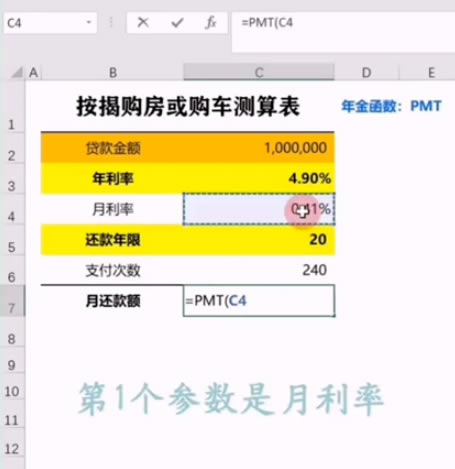Select row 2 header

pos(12,148)
